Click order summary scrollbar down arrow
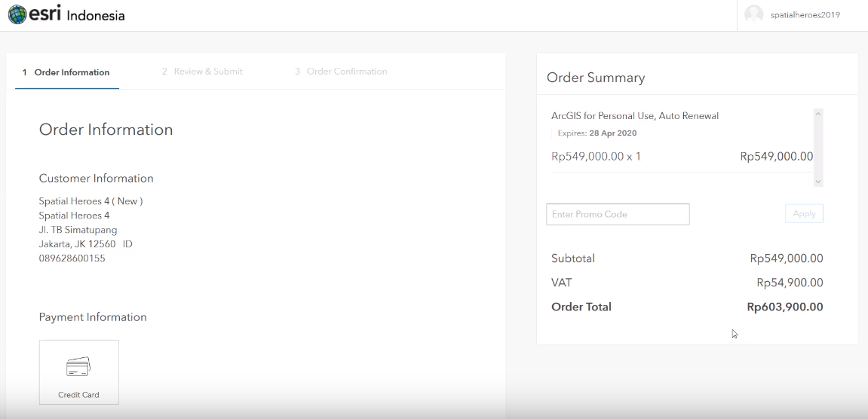The height and width of the screenshot is (419, 868). (818, 182)
